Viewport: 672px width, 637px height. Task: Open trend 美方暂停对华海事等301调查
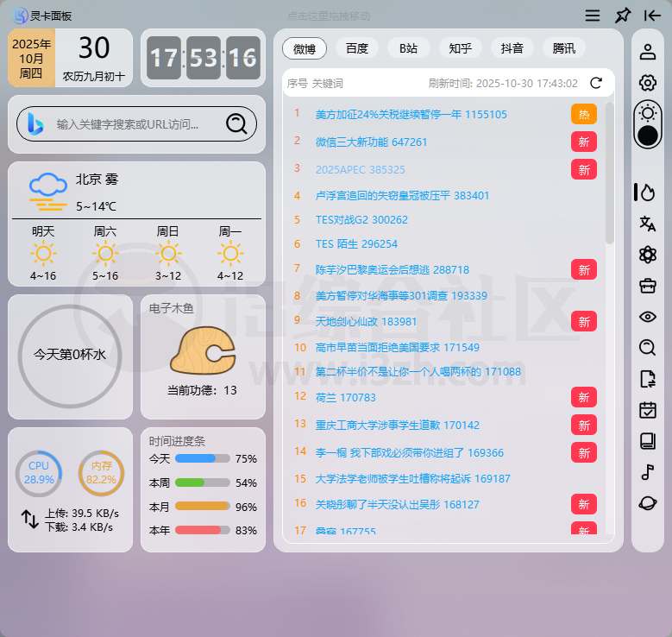point(401,295)
